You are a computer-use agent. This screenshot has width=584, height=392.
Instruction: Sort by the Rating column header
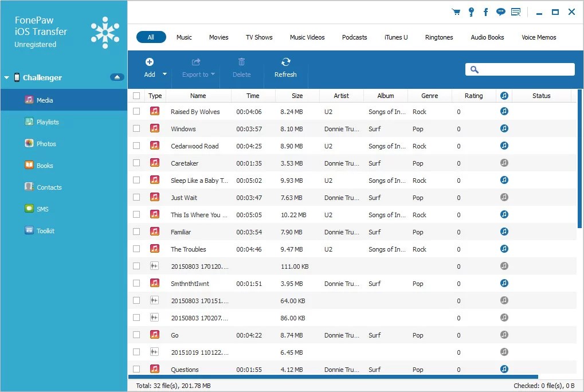474,96
